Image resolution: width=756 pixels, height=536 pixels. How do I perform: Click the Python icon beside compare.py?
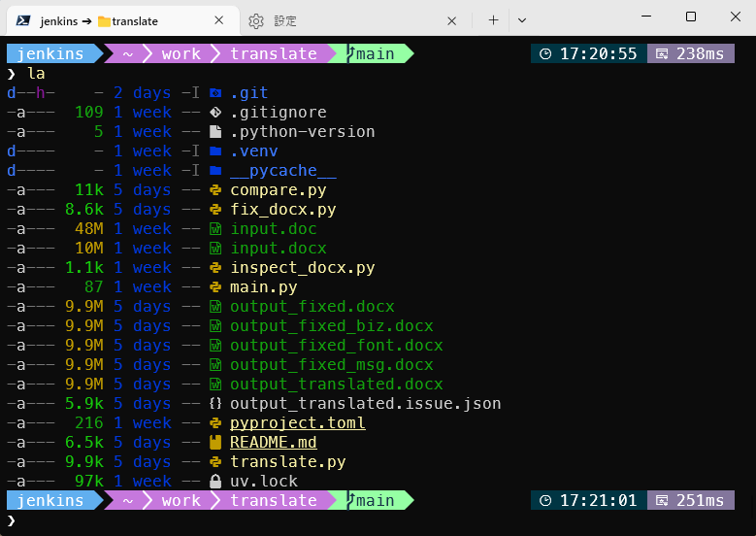point(215,190)
